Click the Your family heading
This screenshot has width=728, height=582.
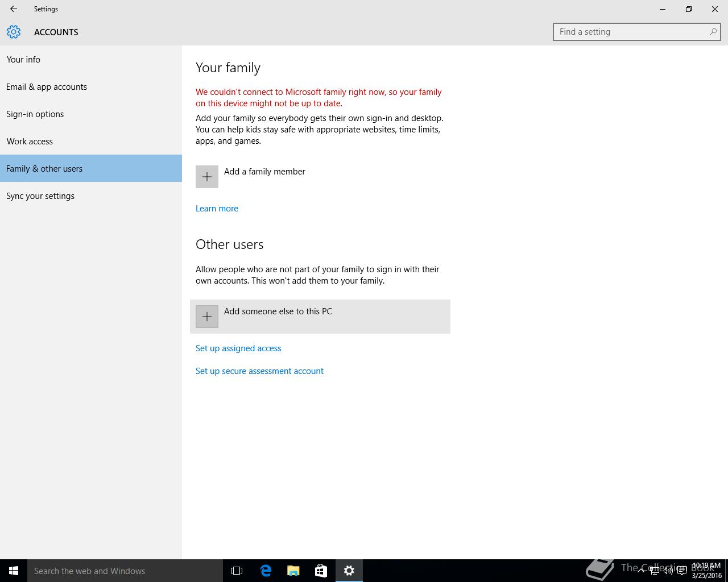tap(228, 68)
